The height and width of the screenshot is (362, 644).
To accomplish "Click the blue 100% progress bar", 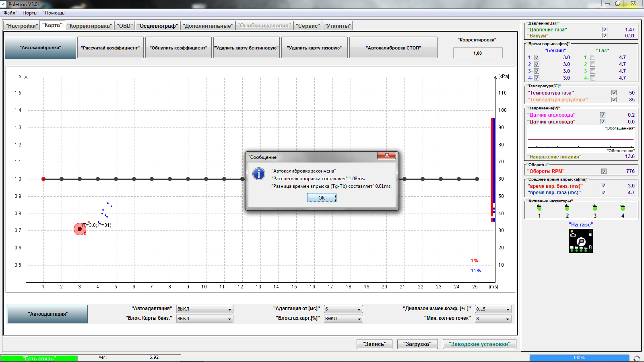I will point(579,358).
